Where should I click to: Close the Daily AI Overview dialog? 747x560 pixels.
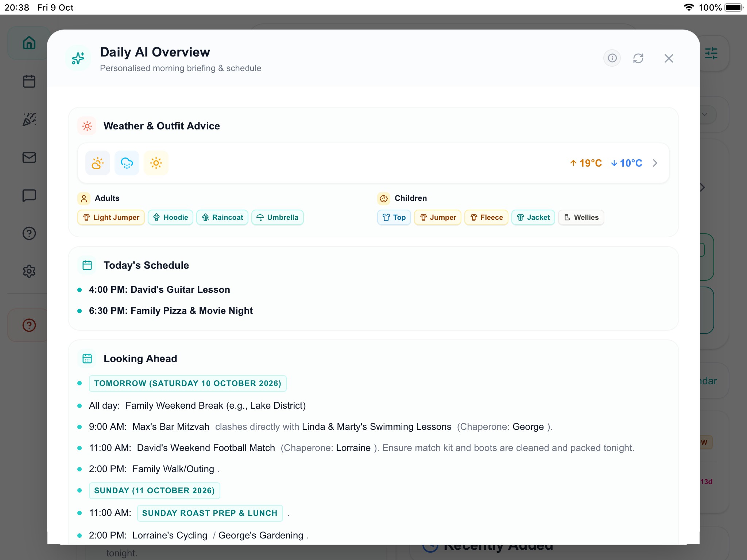coord(669,58)
